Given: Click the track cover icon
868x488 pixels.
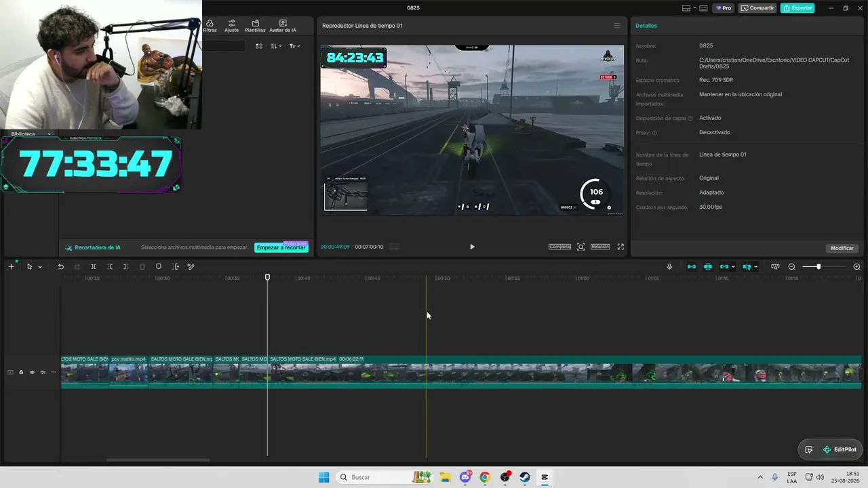Looking at the screenshot, I should (10, 372).
